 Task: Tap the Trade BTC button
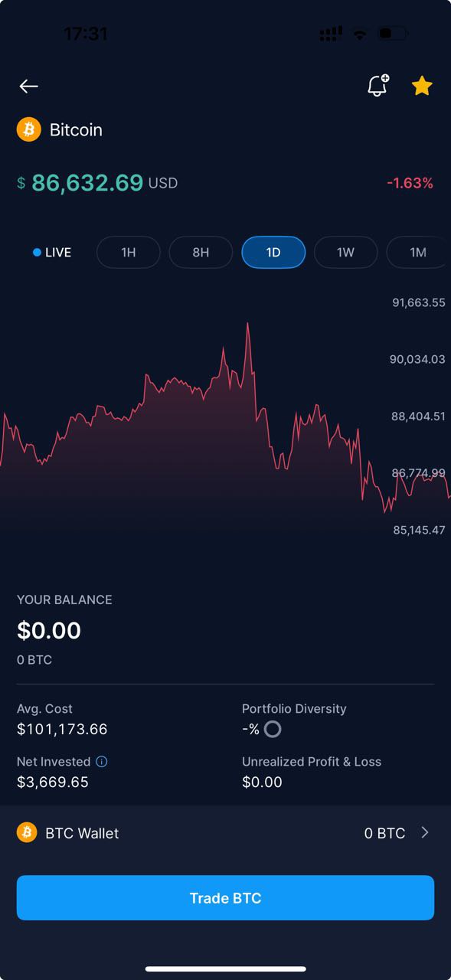tap(225, 898)
